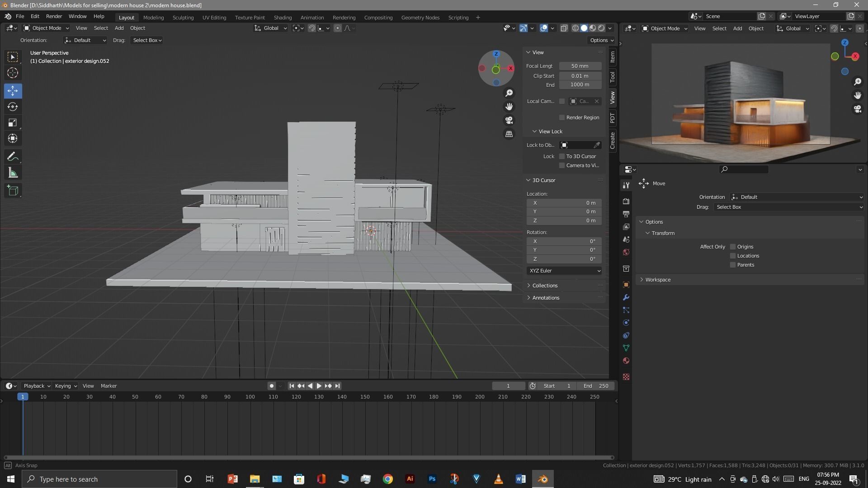
Task: Jump to the timeline end frame
Action: point(337,386)
